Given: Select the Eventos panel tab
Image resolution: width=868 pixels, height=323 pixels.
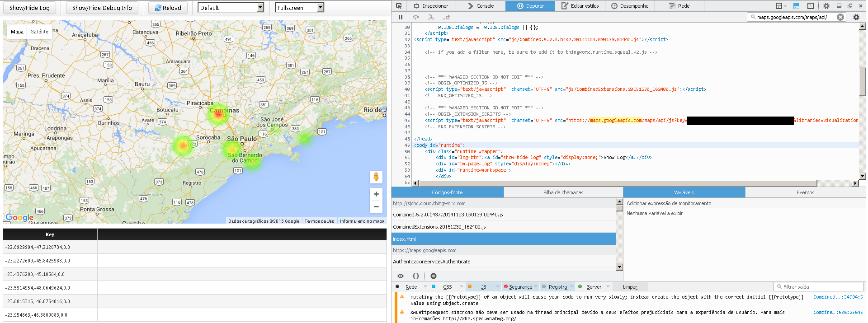Looking at the screenshot, I should pos(806,192).
